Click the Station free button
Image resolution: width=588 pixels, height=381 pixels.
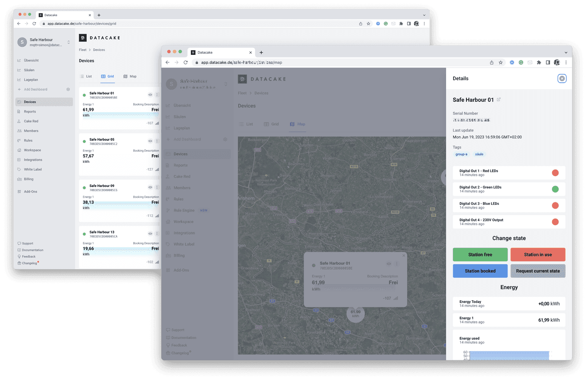click(x=480, y=255)
